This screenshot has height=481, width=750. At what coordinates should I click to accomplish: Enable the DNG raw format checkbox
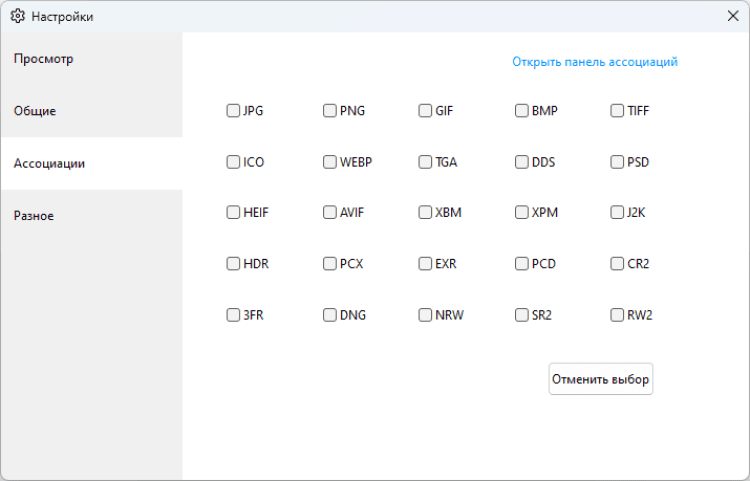tap(330, 315)
